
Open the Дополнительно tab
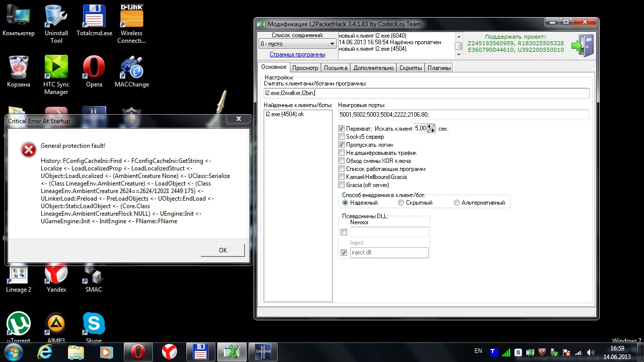click(x=373, y=68)
